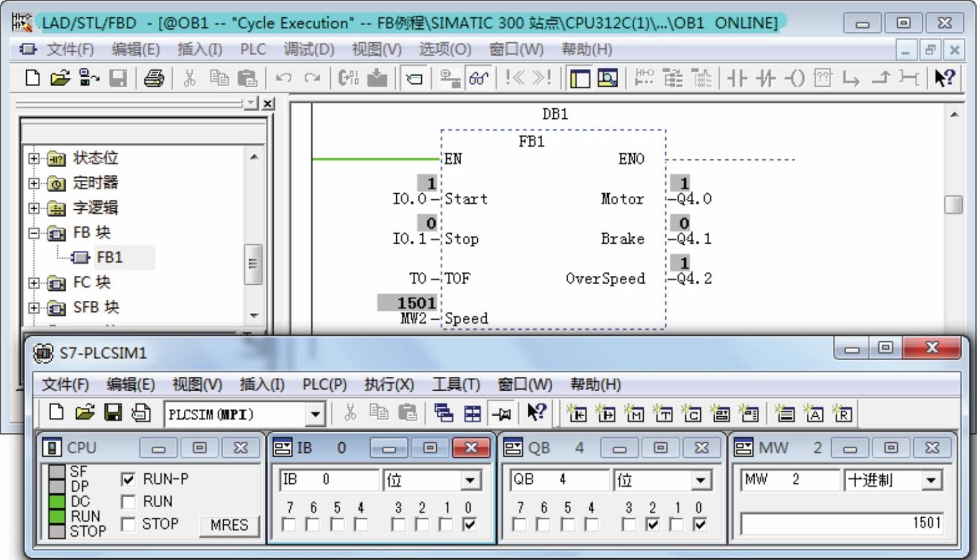977x560 pixels.
Task: Insert bit memory view in PLCSIM
Action: click(x=634, y=413)
